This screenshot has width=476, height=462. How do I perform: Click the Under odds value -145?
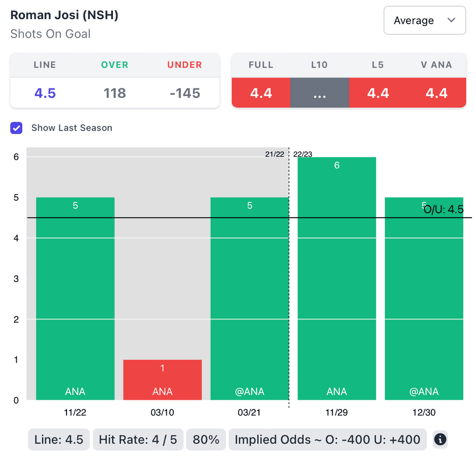185,93
